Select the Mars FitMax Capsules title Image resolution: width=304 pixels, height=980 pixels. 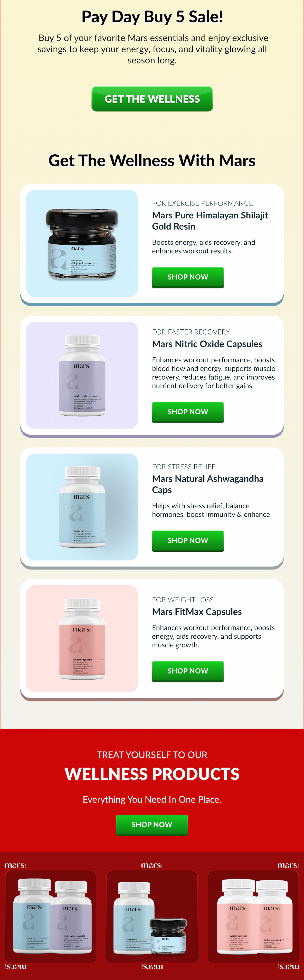tap(197, 612)
